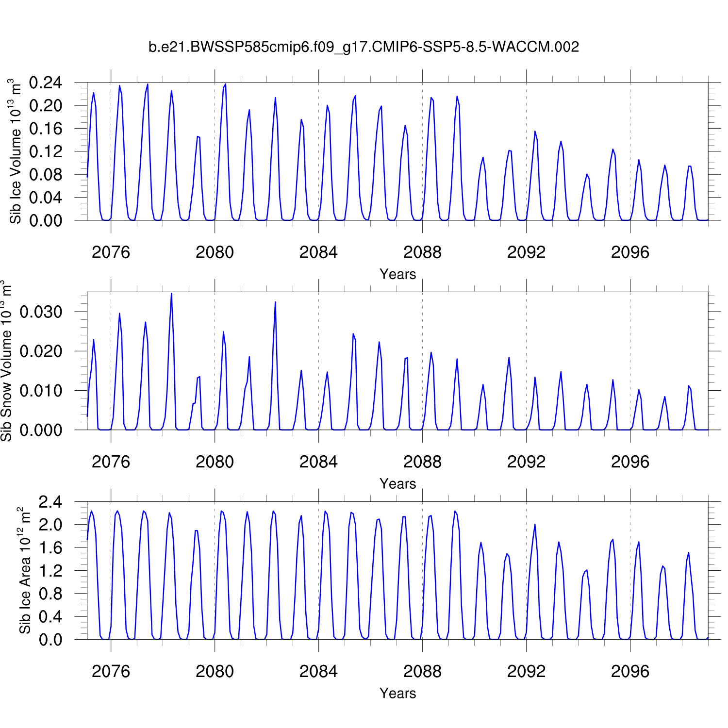Click the Years label under the middle panel
The width and height of the screenshot is (728, 728).
pos(397,484)
